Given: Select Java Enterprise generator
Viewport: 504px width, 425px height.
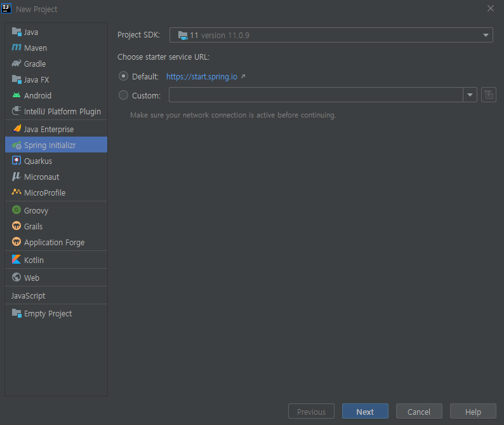Looking at the screenshot, I should point(56,130).
